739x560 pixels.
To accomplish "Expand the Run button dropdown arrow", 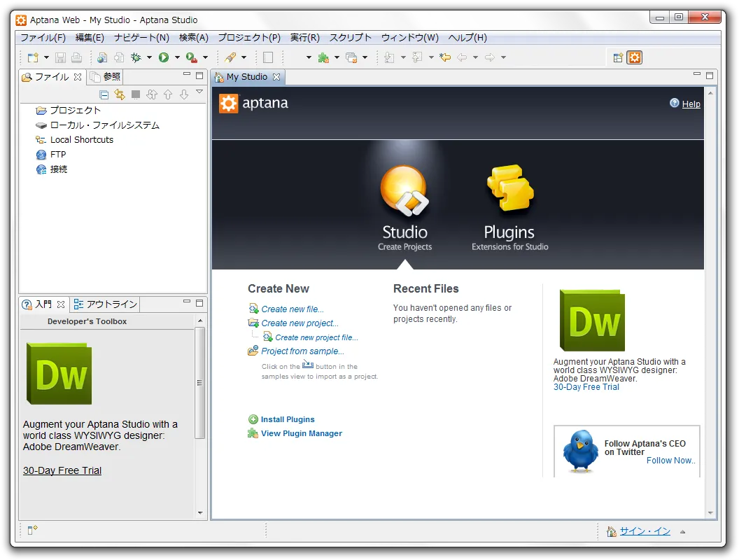I will point(177,58).
